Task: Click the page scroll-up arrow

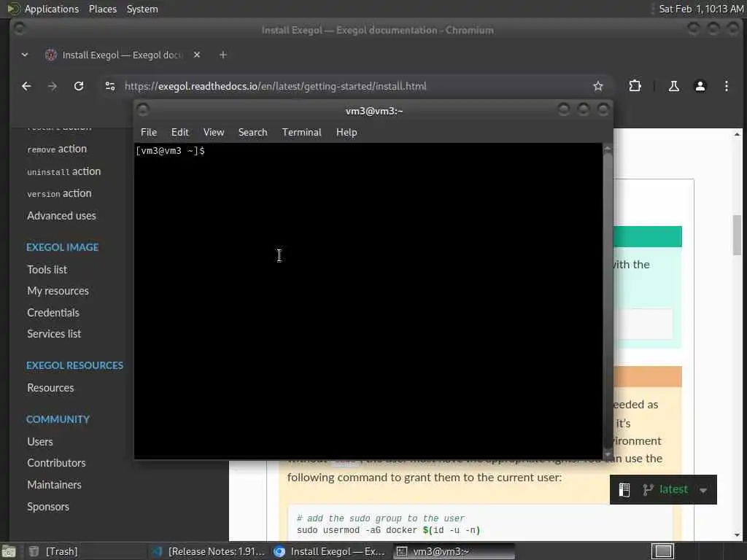Action: coord(737,134)
